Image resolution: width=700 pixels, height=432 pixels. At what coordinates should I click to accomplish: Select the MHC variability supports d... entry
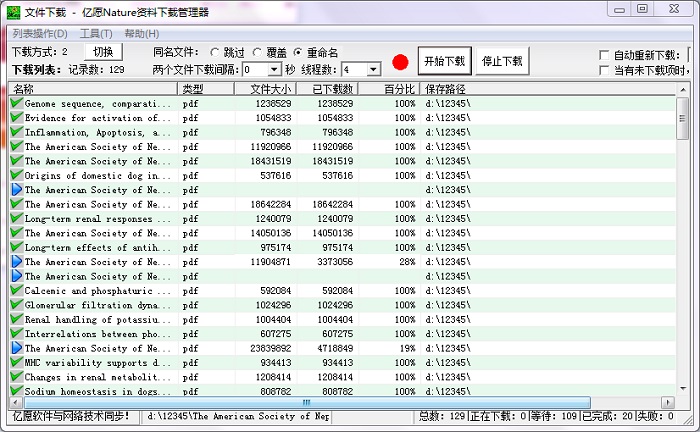97,362
